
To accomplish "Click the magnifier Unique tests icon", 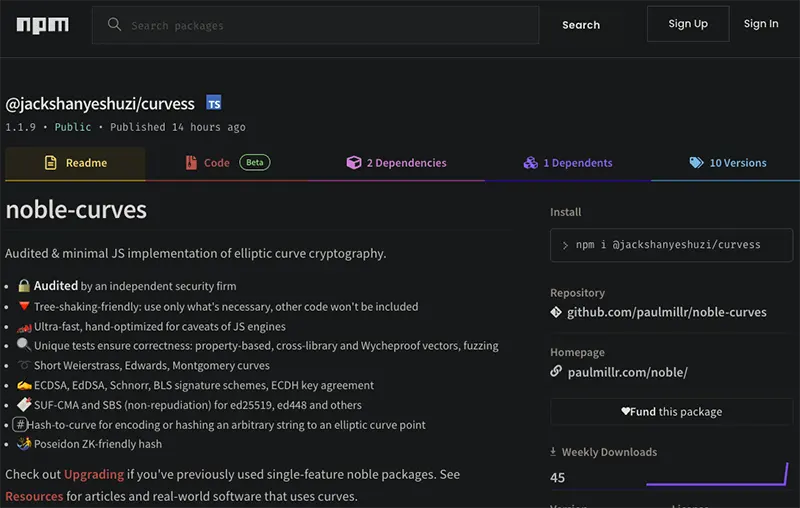I will [23, 345].
